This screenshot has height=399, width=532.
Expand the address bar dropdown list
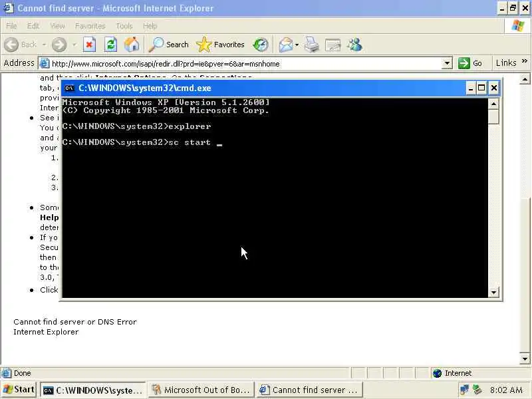(x=447, y=63)
